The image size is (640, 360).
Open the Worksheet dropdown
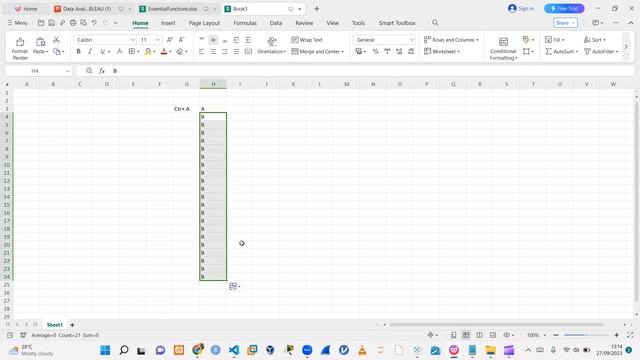[442, 51]
